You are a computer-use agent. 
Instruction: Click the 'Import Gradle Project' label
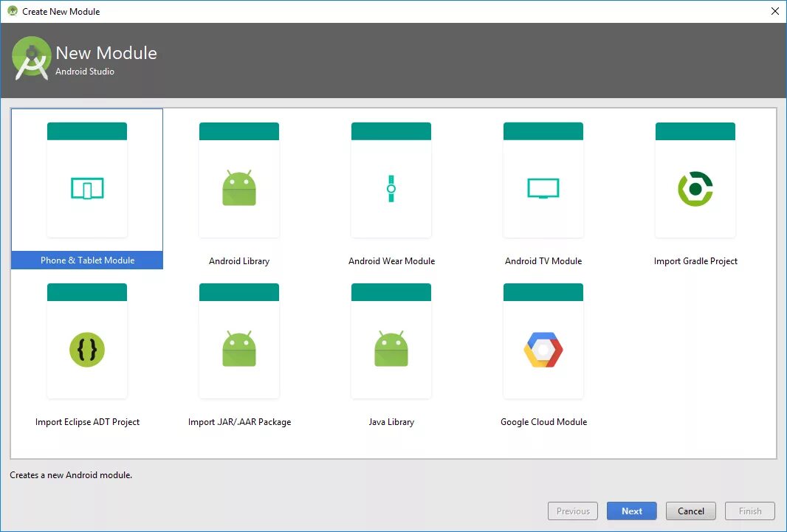click(x=695, y=260)
